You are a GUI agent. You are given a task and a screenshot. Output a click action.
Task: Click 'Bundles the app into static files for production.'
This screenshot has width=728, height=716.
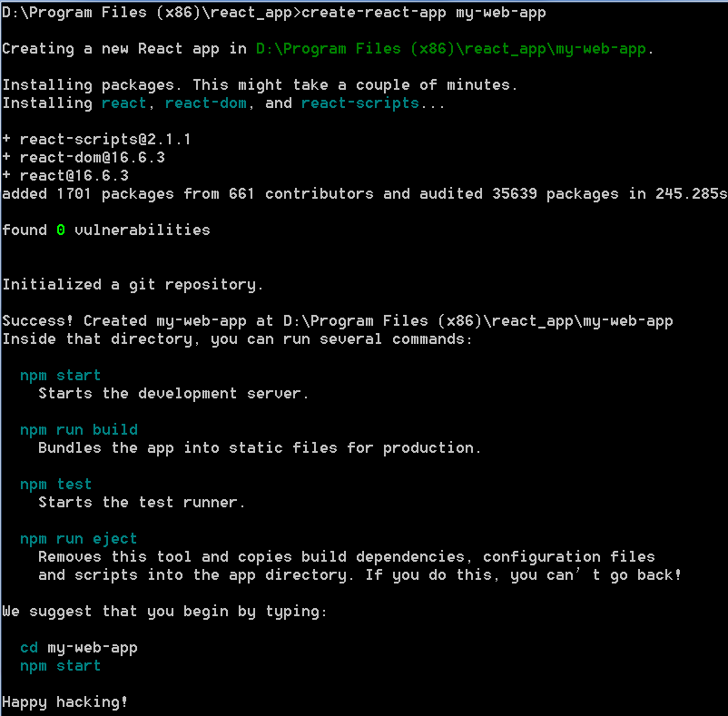pos(260,447)
